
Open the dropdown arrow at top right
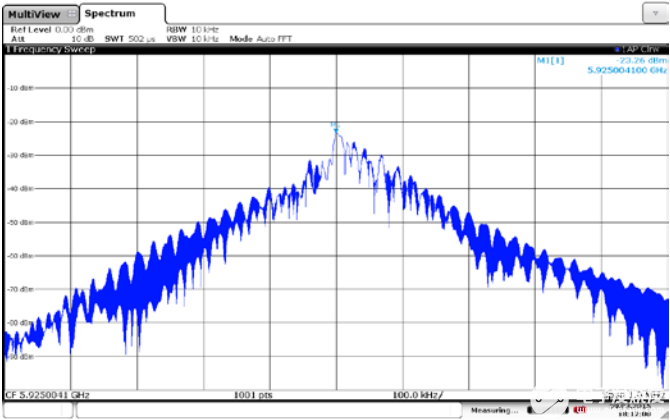pyautogui.click(x=651, y=11)
